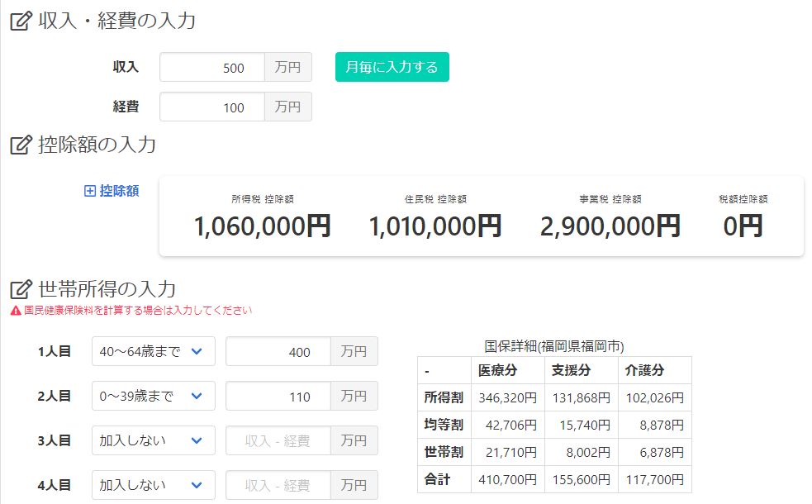Click the cell 131,868円

pos(581,397)
